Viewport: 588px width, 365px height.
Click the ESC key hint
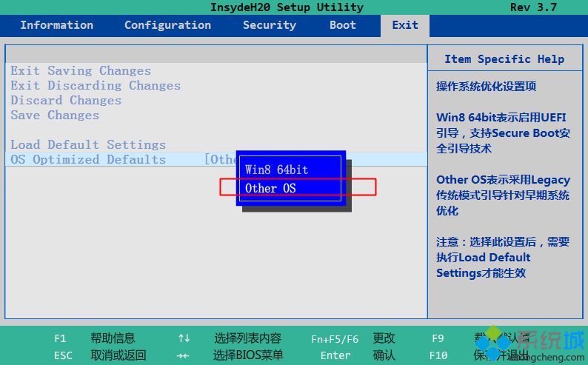click(x=64, y=355)
